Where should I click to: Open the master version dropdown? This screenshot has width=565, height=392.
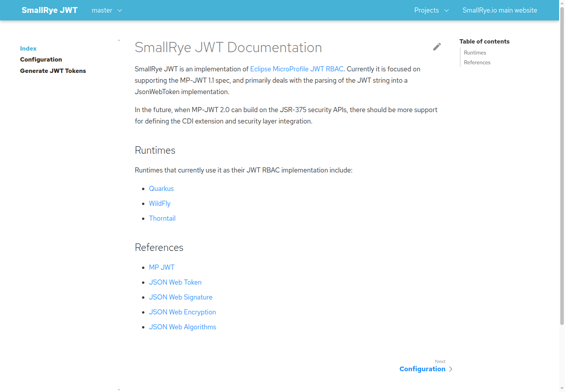[x=107, y=10]
